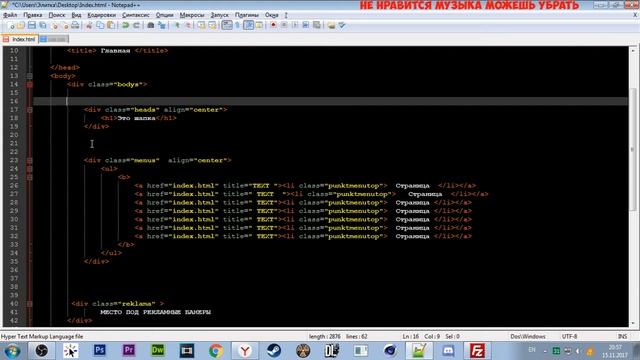The height and width of the screenshot is (360, 640).
Task: Click the Windows Start button
Action: (12, 351)
